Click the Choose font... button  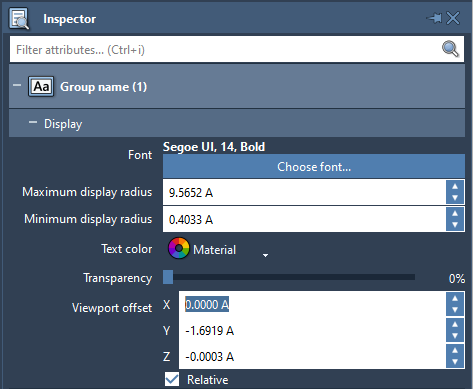click(314, 166)
